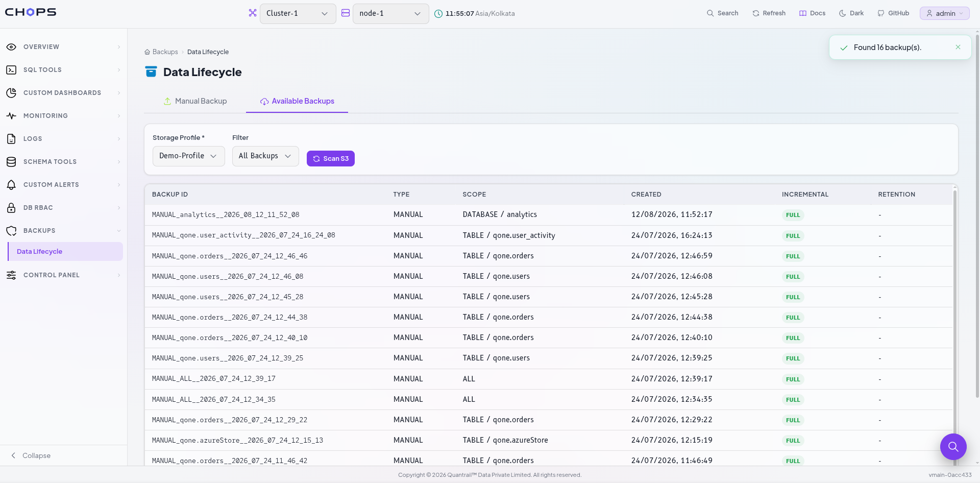980x483 pixels.
Task: Expand the Control Panel menu chevron
Action: click(x=118, y=275)
